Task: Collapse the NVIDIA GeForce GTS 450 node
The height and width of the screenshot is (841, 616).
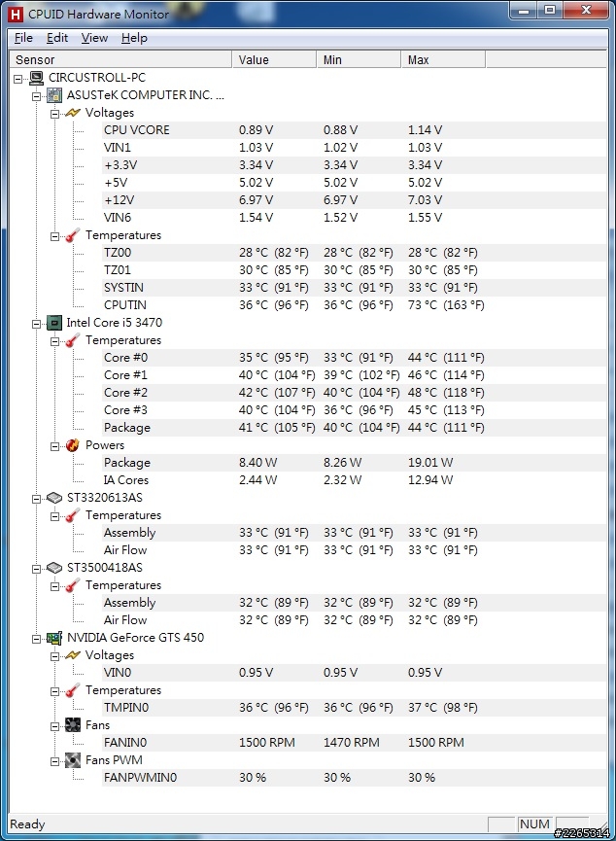Action: 37,639
